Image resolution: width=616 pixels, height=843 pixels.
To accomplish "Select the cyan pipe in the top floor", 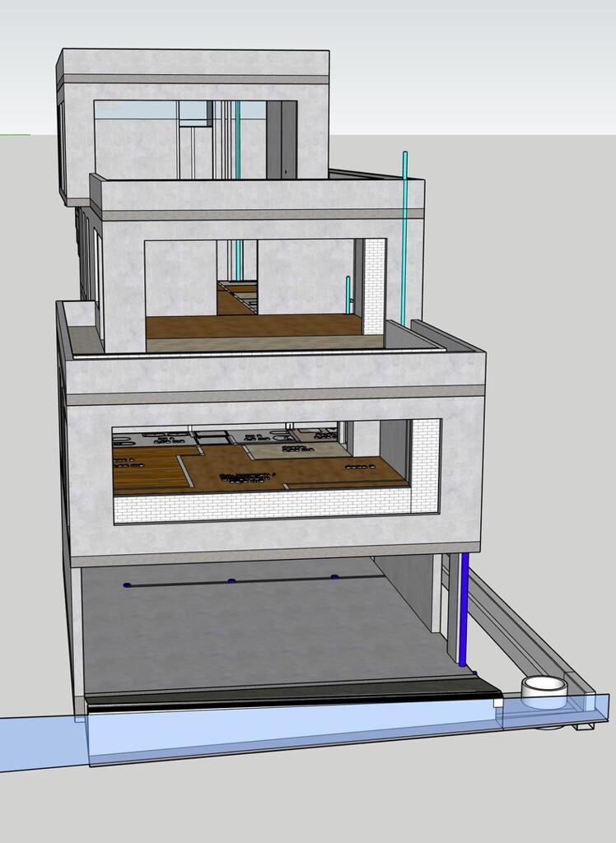I will tap(238, 138).
